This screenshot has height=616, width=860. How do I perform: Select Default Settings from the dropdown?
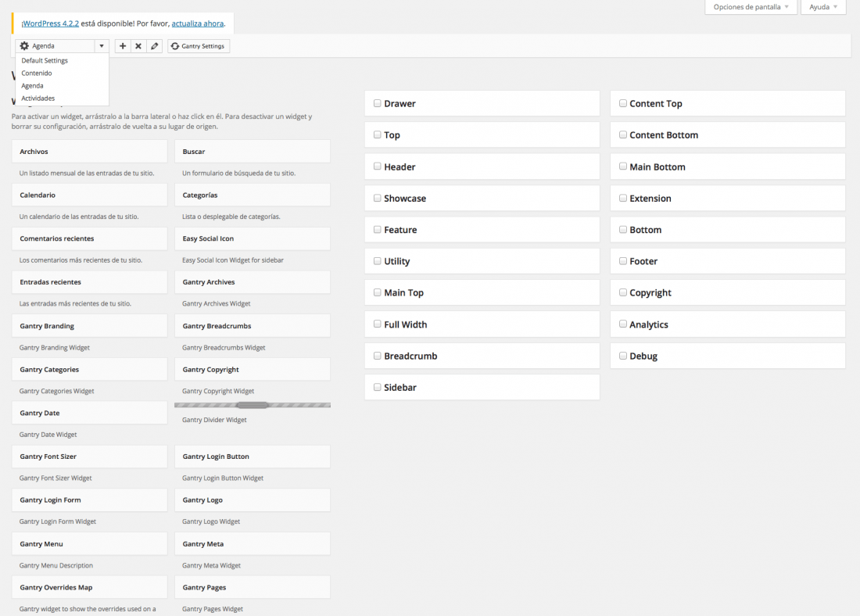pyautogui.click(x=45, y=60)
